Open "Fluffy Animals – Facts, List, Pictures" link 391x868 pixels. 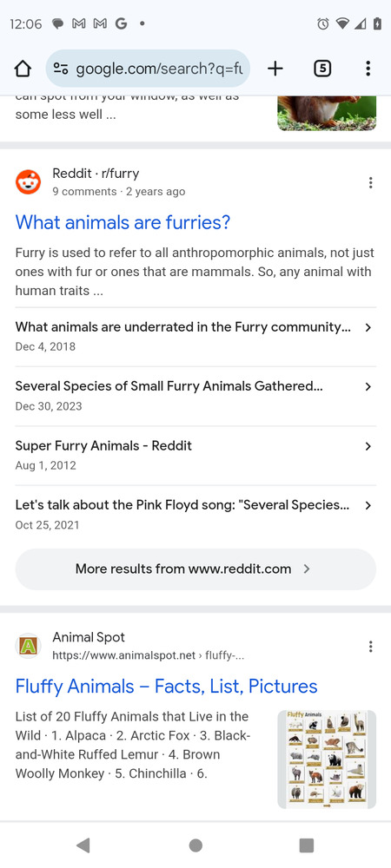click(166, 687)
